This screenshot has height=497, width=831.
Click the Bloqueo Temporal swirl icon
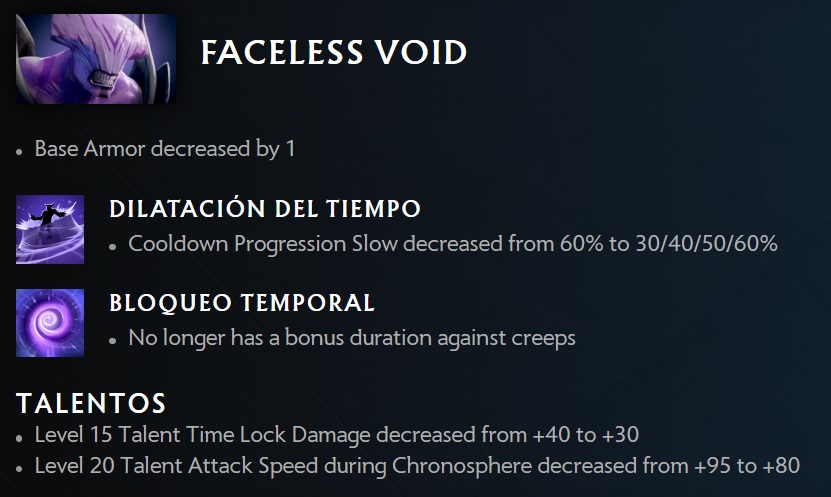[50, 323]
